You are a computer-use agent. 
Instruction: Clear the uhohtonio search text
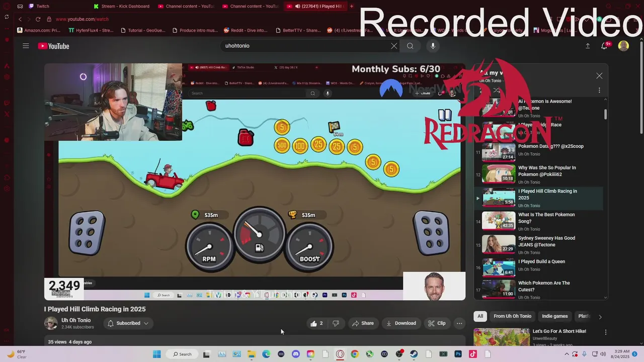[394, 46]
